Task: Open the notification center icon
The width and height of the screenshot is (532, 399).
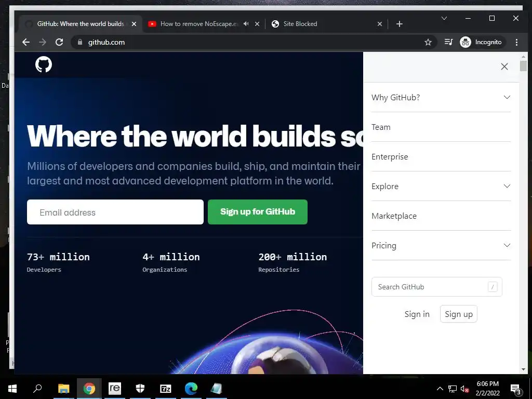Action: [515, 389]
